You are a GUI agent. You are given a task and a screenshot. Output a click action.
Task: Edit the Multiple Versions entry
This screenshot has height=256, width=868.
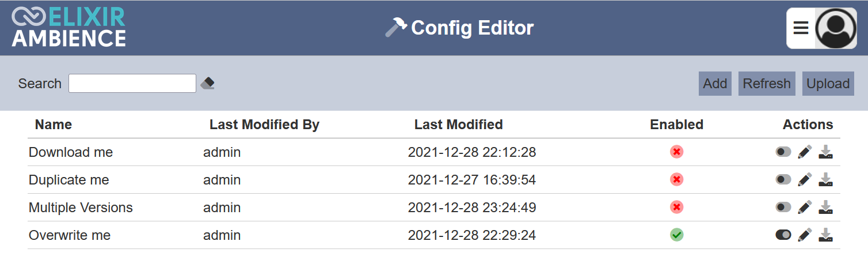[805, 207]
